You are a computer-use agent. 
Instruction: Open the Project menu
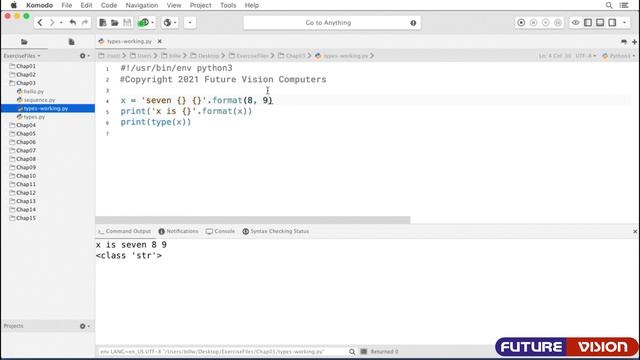(x=200, y=5)
